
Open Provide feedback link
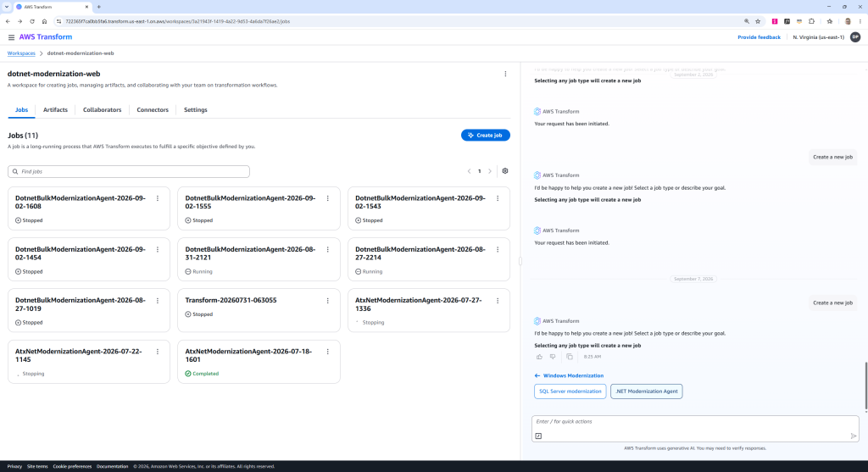pyautogui.click(x=759, y=37)
